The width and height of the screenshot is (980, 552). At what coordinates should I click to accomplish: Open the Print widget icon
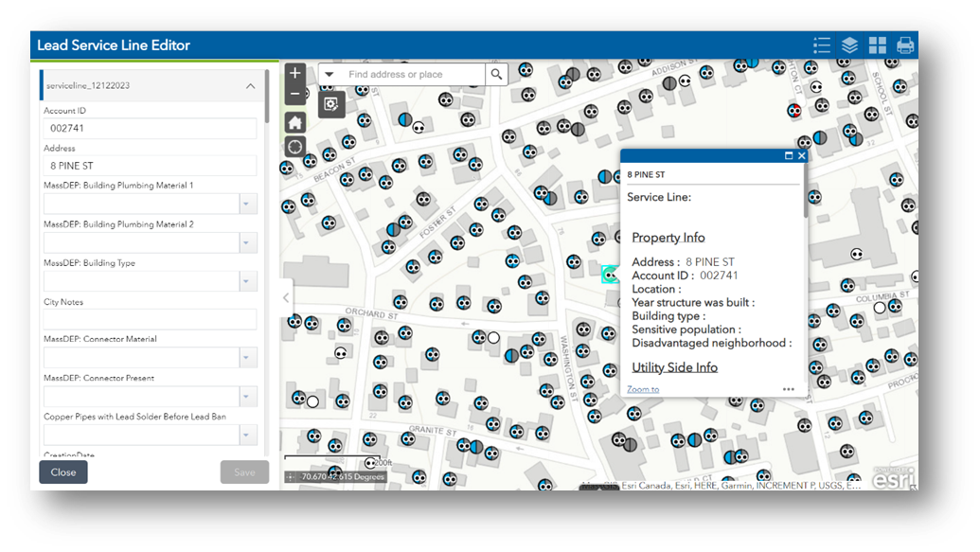click(x=905, y=45)
